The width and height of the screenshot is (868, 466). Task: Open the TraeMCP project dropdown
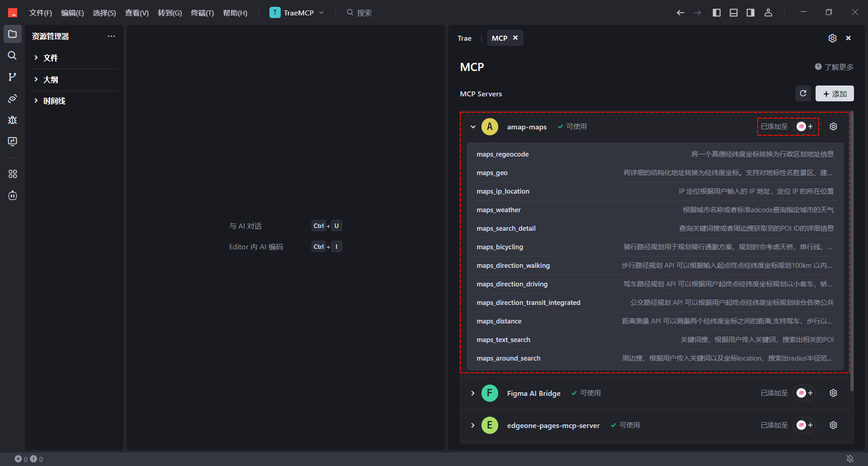[297, 13]
